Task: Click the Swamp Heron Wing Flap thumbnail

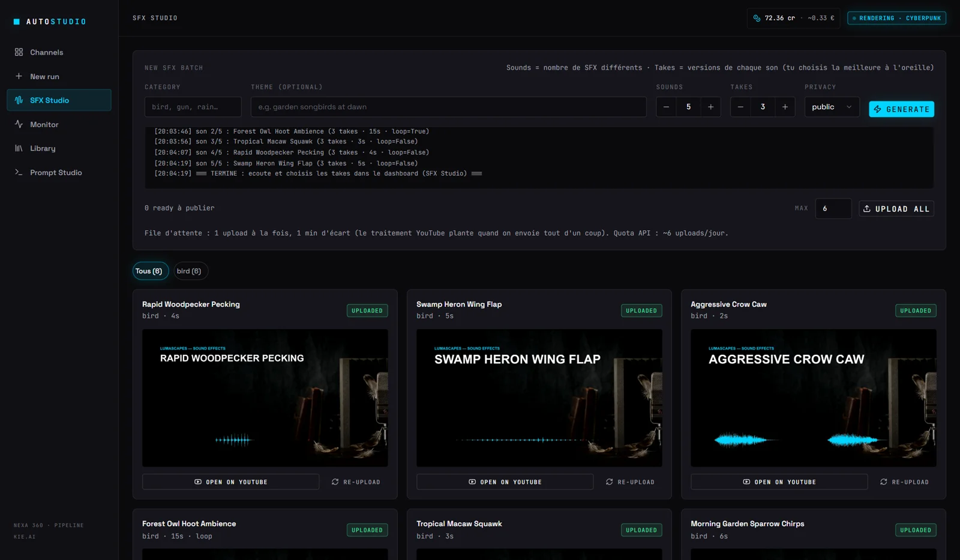Action: [x=539, y=398]
